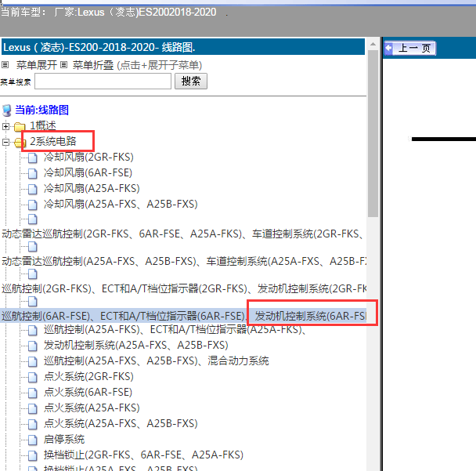The height and width of the screenshot is (471, 476).
Task: Open 冷却风扇(A25A-FXS、A25B-FXS) document
Action: click(121, 204)
